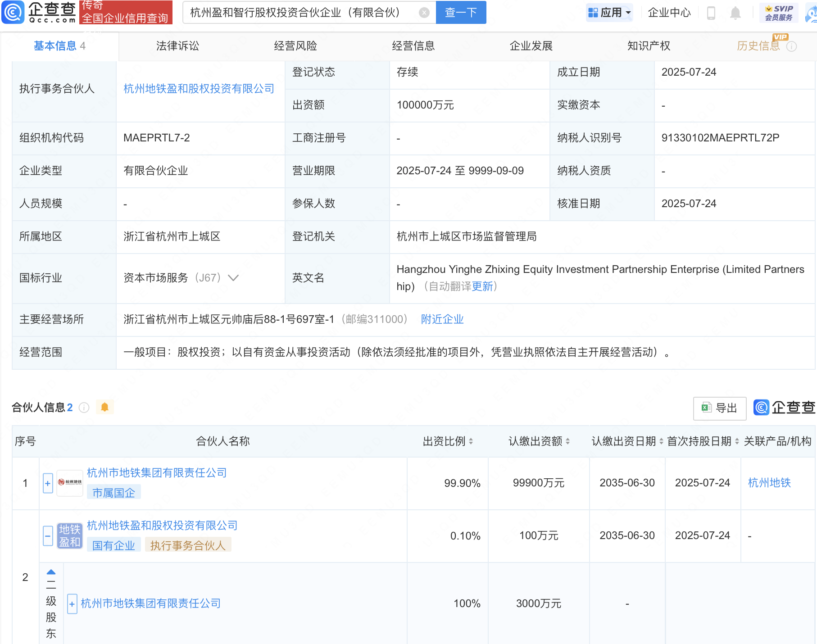Click 地铁盈和 logo thumbnail
The height and width of the screenshot is (644, 817).
70,536
